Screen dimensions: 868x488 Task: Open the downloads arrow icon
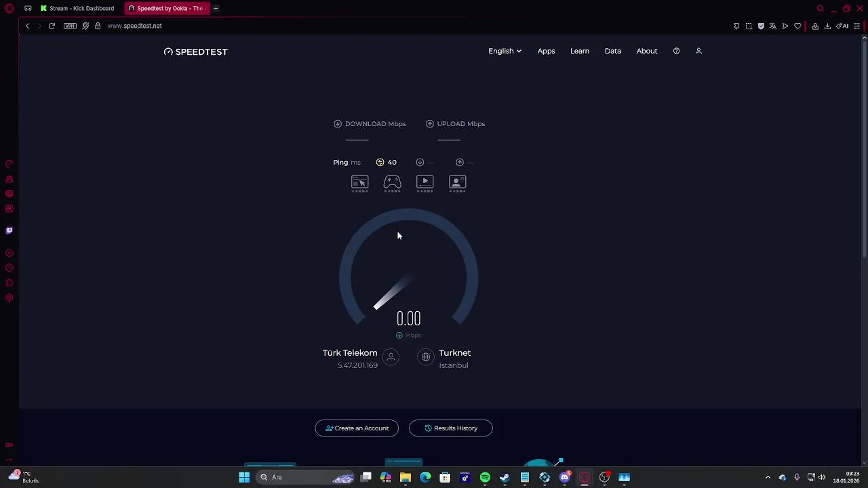(x=827, y=26)
